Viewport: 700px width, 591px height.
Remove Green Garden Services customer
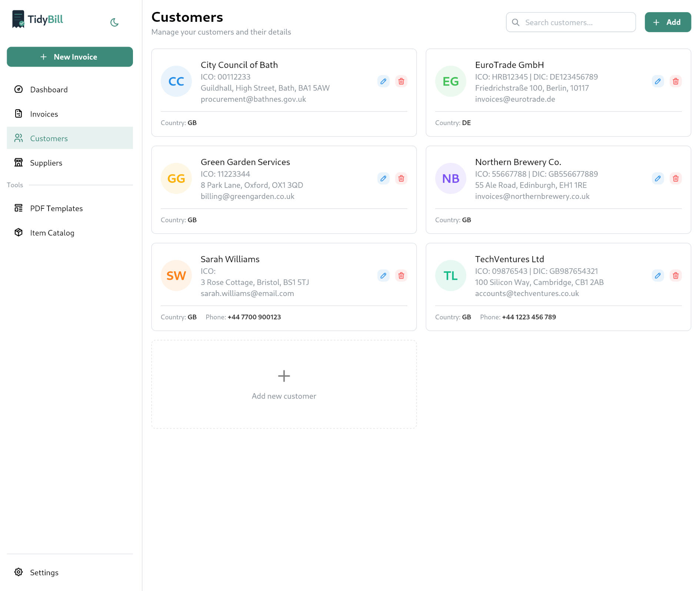pos(401,178)
